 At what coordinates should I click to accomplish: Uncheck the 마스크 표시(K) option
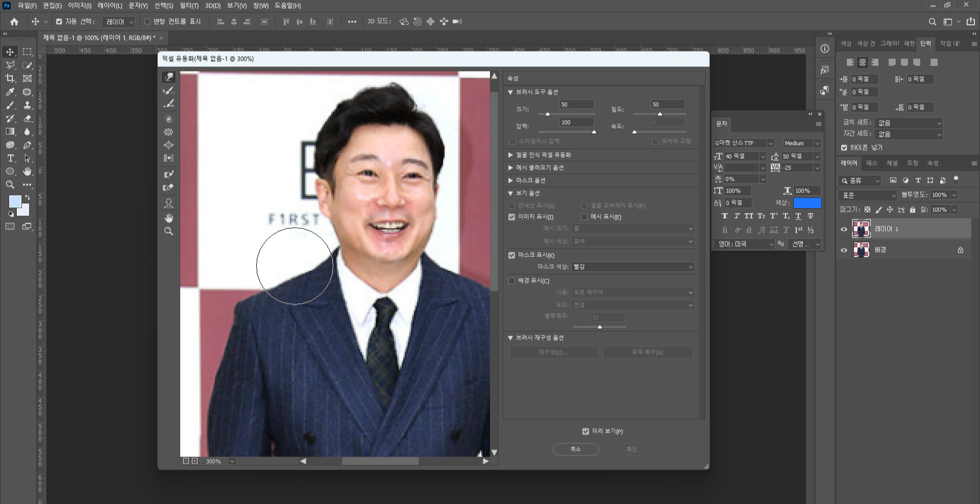(511, 255)
